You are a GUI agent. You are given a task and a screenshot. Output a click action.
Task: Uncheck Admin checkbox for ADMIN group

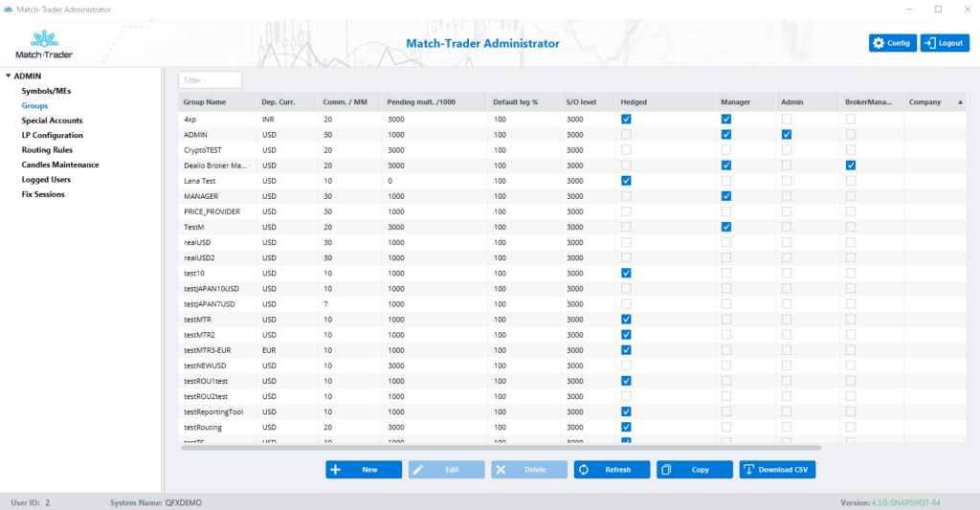click(787, 134)
